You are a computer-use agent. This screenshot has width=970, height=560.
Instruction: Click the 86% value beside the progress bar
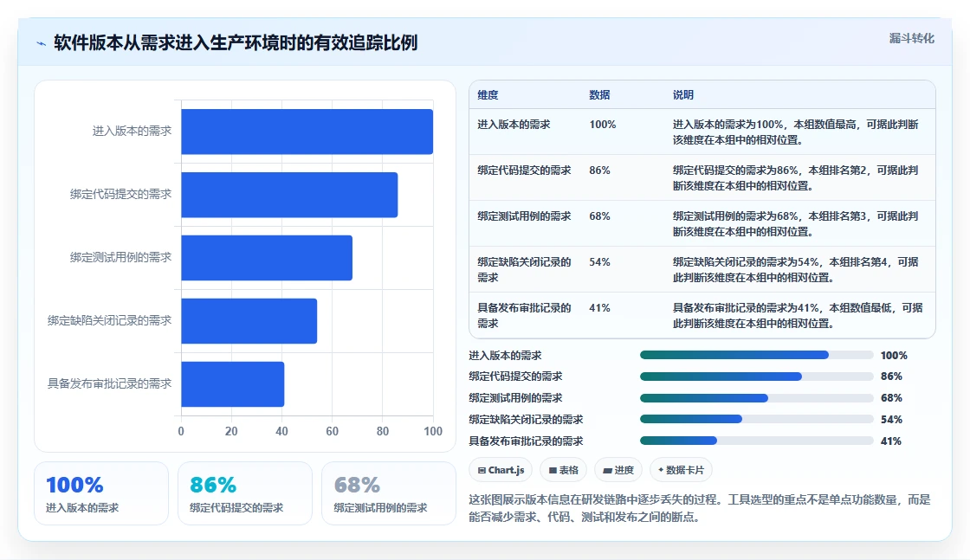point(891,377)
